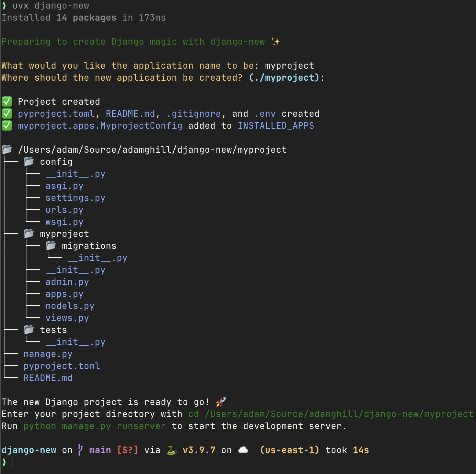The width and height of the screenshot is (476, 474).
Task: Click the config folder icon
Action: click(x=29, y=161)
